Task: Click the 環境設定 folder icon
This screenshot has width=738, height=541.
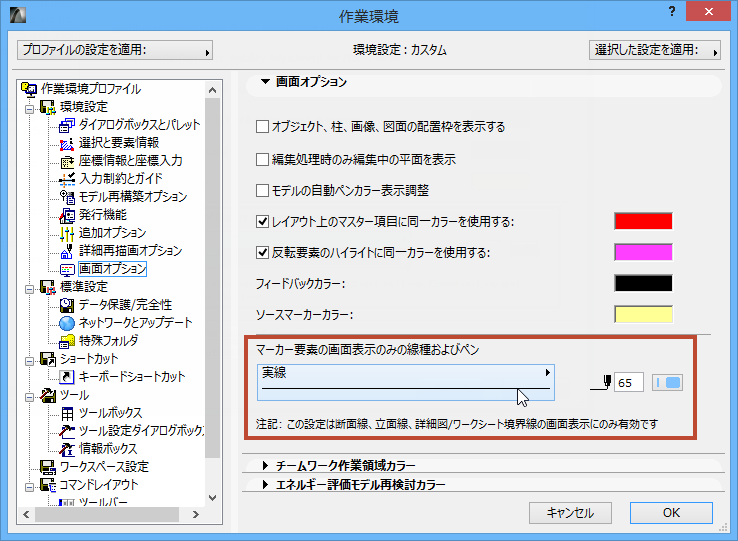Action: (x=48, y=107)
